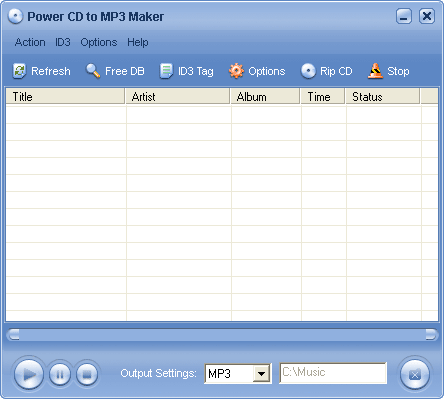Open the ID3 menu
The image size is (444, 399).
point(63,42)
